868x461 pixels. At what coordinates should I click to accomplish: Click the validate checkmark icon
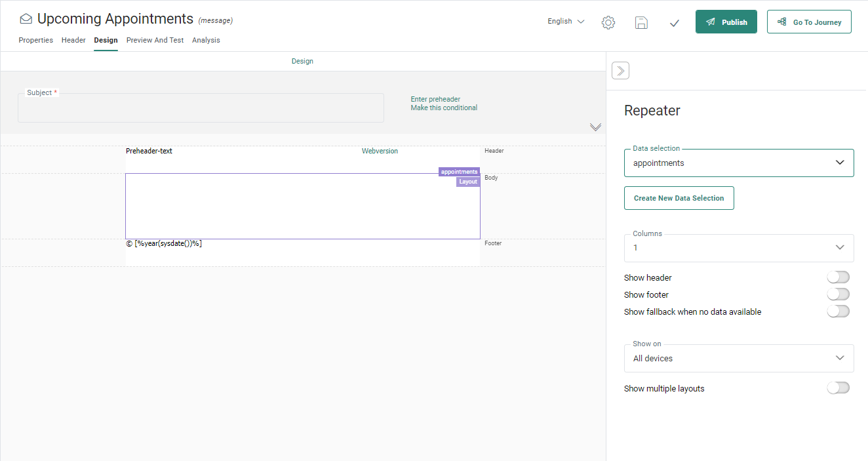[674, 23]
